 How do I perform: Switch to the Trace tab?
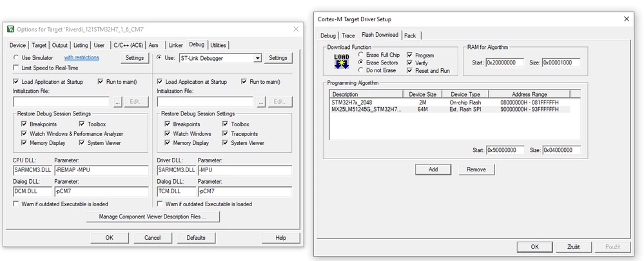(348, 35)
